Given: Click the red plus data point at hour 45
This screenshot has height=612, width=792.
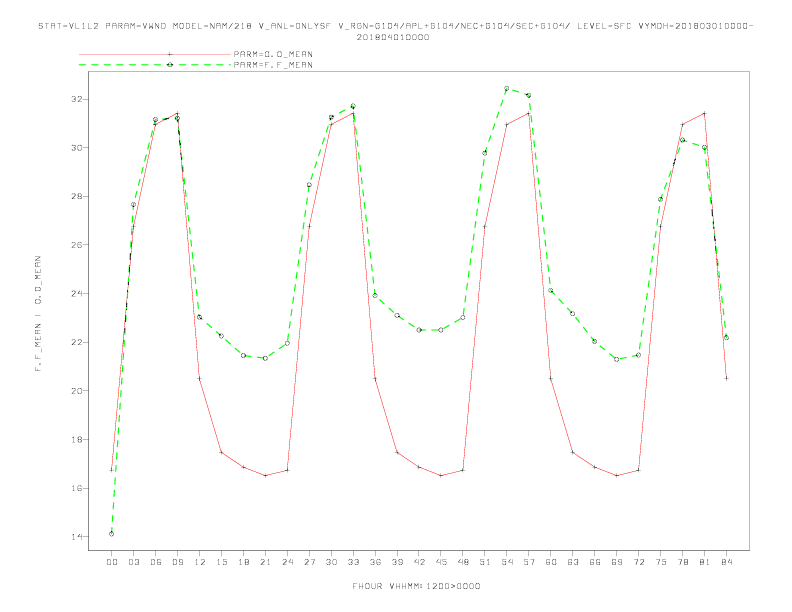Looking at the screenshot, I should pyautogui.click(x=441, y=475).
